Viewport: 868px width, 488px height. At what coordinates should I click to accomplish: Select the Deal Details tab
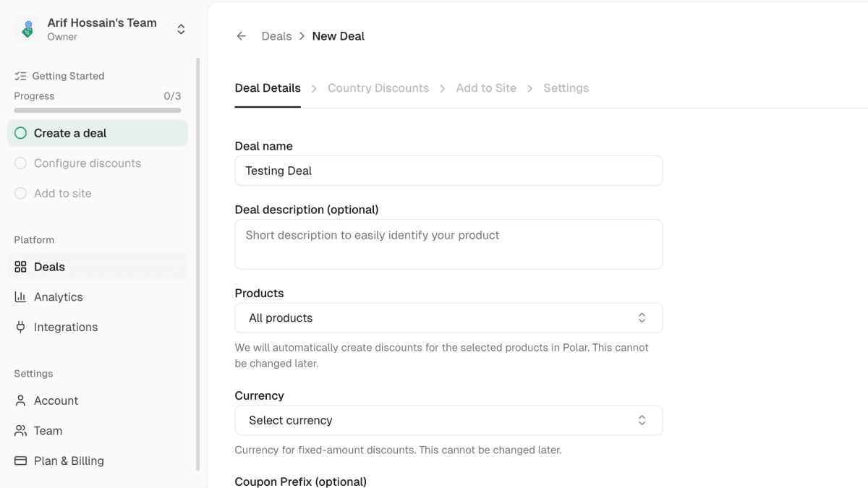(x=268, y=87)
